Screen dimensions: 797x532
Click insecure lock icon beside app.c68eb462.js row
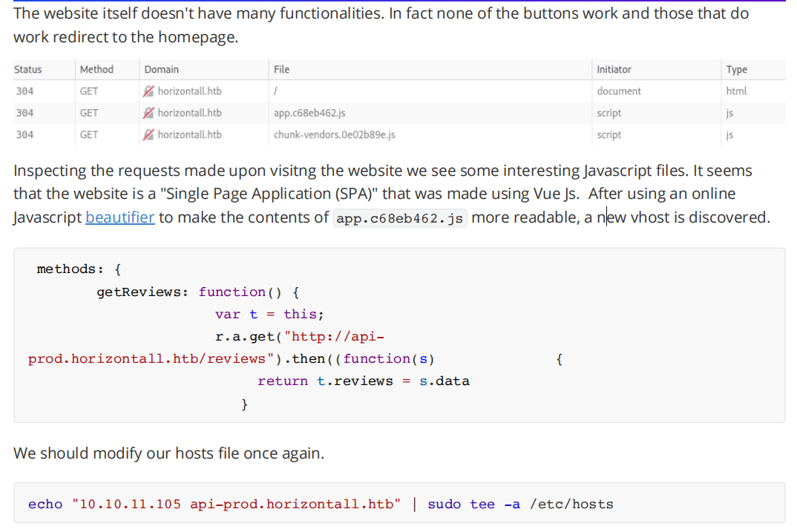(x=148, y=113)
